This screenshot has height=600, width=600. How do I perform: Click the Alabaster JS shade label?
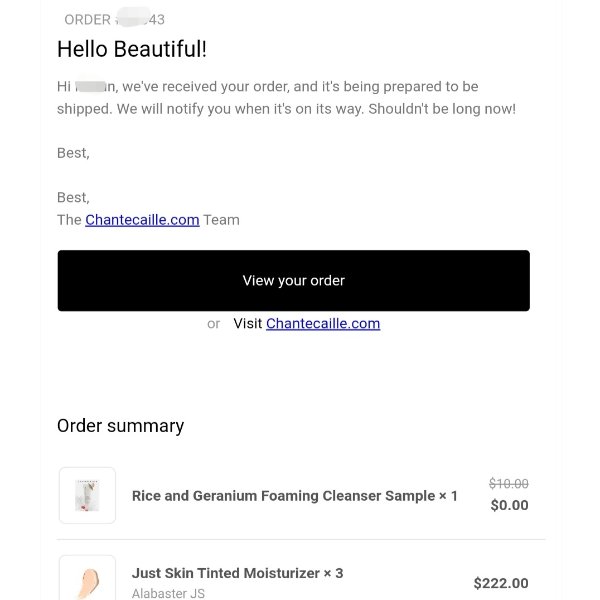168,593
